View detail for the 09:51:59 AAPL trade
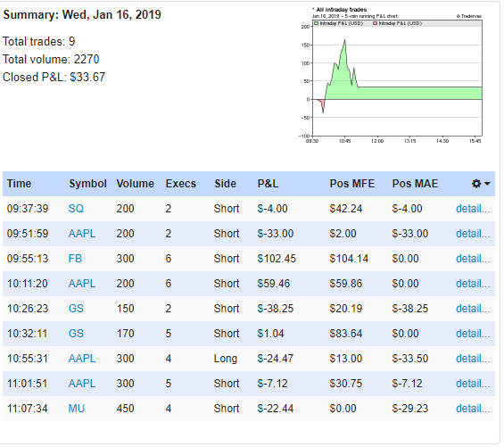Screen dimensions: 504x447 click(473, 234)
